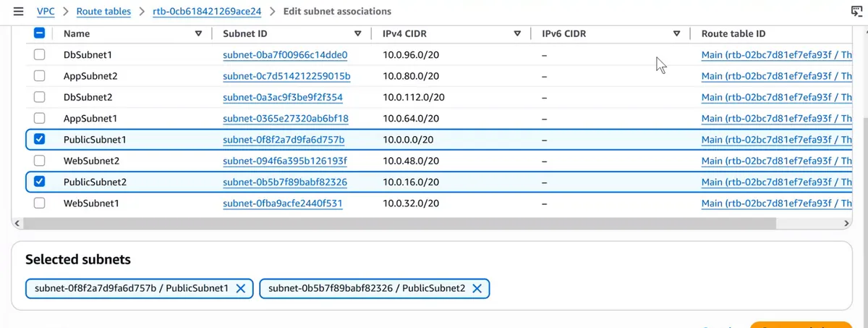Viewport: 868px width, 328px height.
Task: Click the 10.0.112.0/20 CIDR cell
Action: 413,97
